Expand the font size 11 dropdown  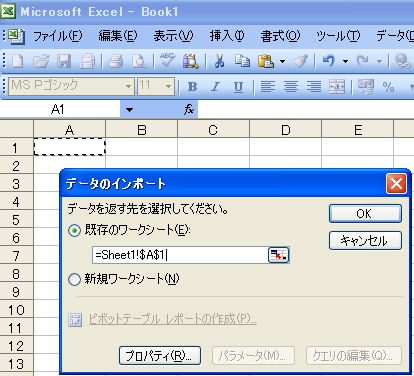169,87
